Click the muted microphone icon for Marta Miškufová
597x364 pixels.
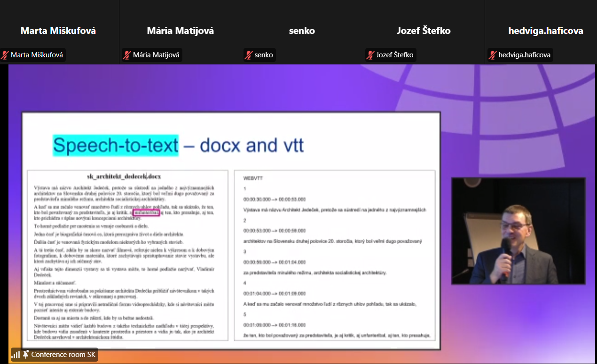(x=5, y=55)
